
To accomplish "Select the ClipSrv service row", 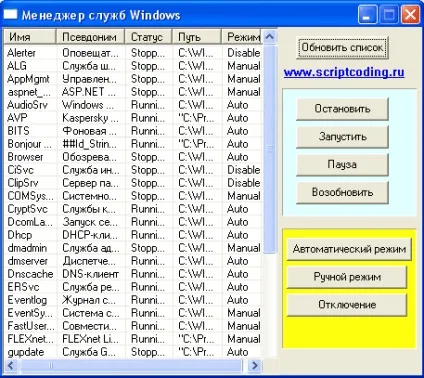I will click(133, 183).
